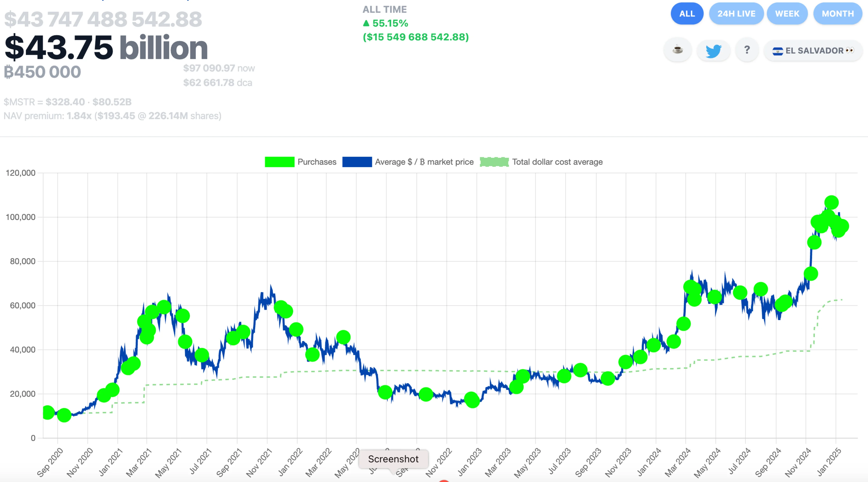
Task: Click the Screenshot tooltip button
Action: coord(393,459)
